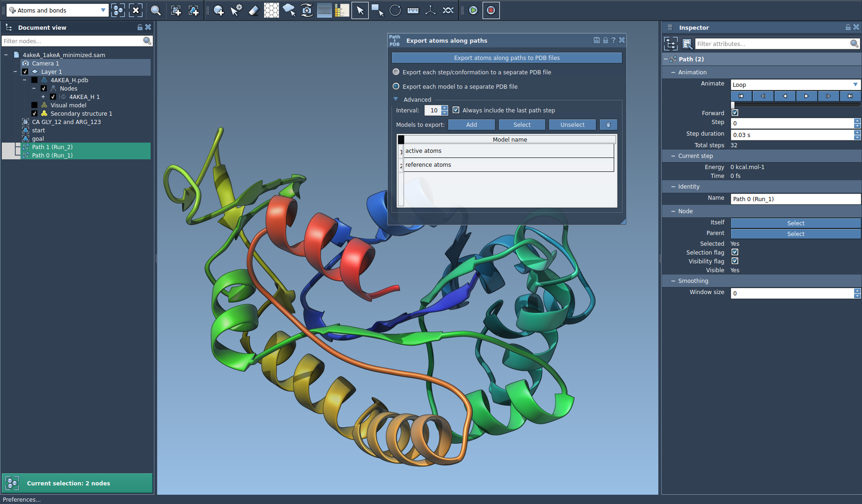Select 'Export each model to separate PDB' option
Screen dimensions: 862x504
click(396, 86)
